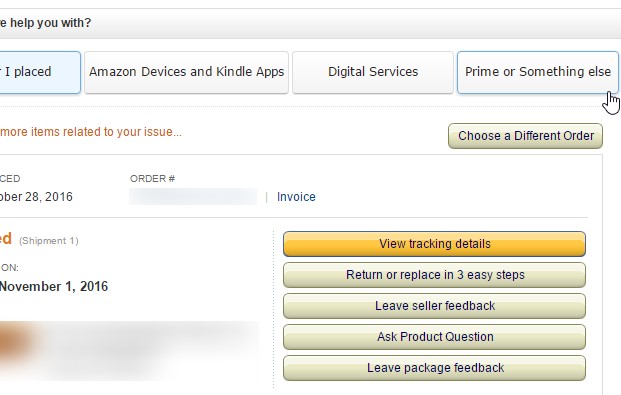Click the order placed date text
Screen dimensions: 621x395
click(36, 197)
